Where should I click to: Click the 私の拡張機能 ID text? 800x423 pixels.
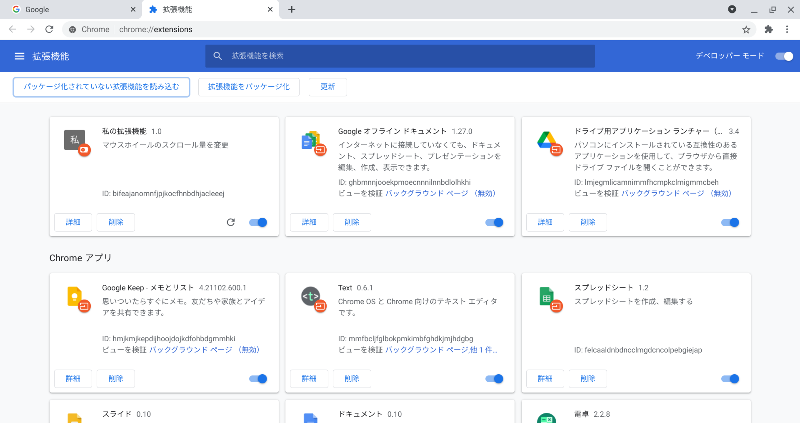(x=163, y=193)
